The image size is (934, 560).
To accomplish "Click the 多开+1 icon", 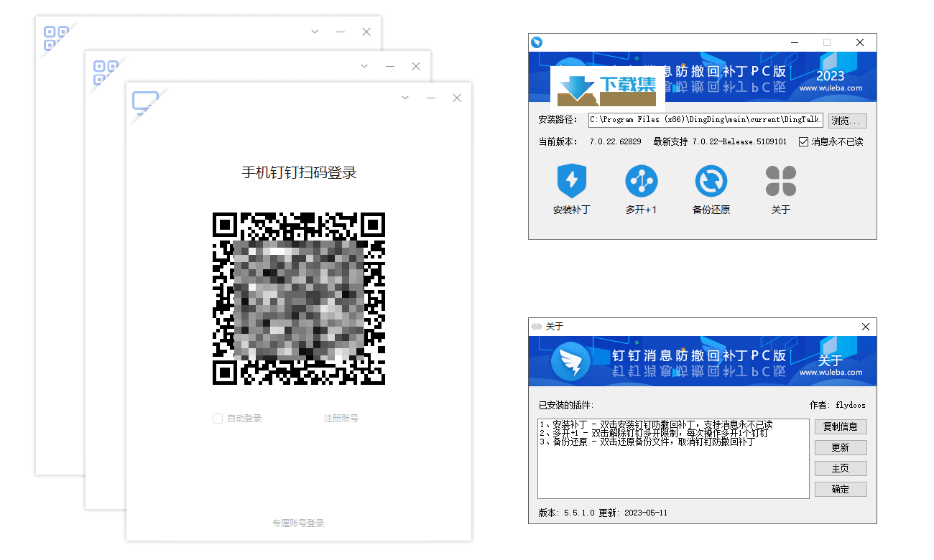I will tap(642, 181).
